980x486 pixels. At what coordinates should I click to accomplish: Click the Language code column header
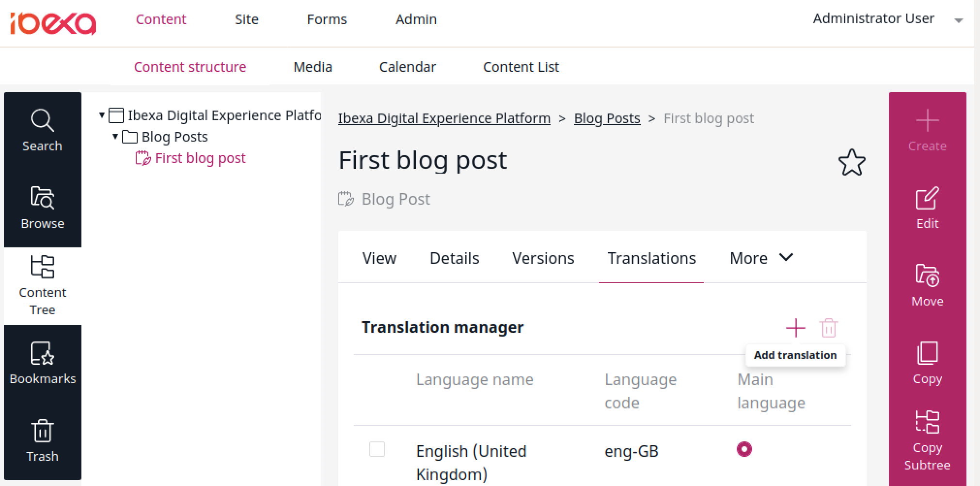click(640, 391)
